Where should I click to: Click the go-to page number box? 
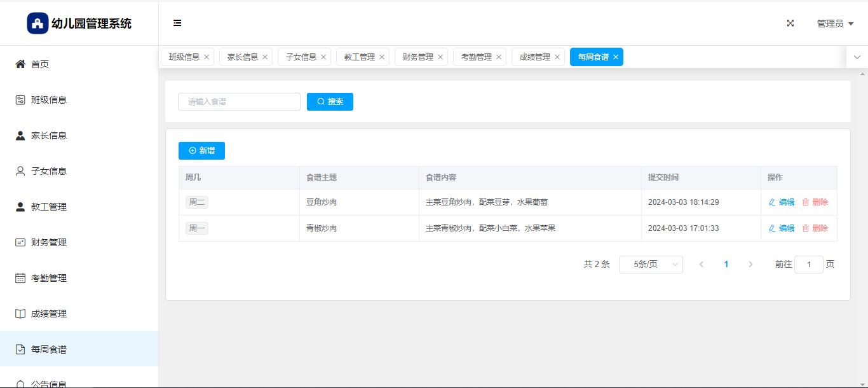[x=808, y=265]
